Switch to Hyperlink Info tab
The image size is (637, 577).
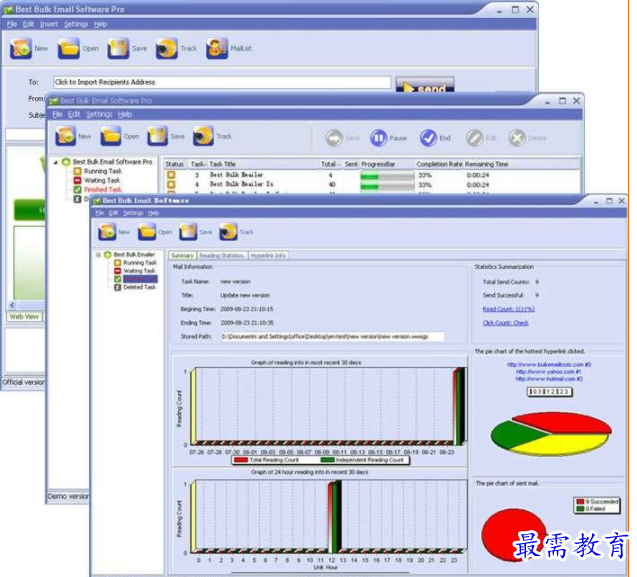[268, 256]
